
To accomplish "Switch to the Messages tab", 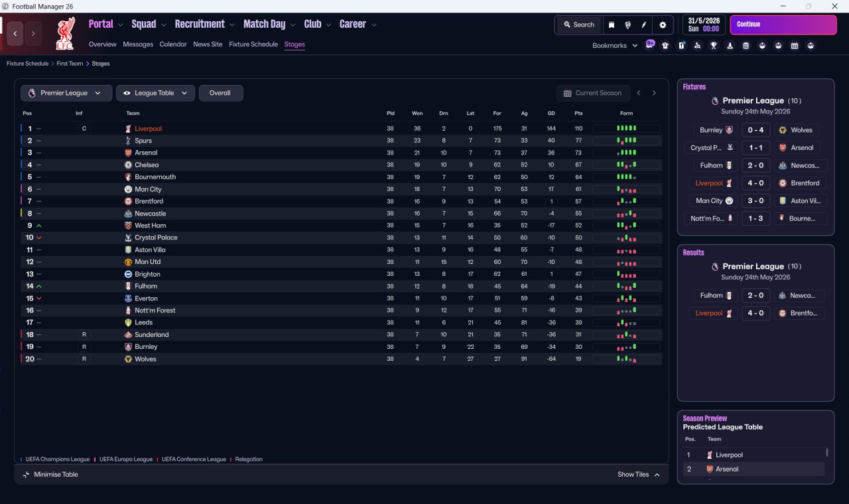I will pyautogui.click(x=138, y=44).
